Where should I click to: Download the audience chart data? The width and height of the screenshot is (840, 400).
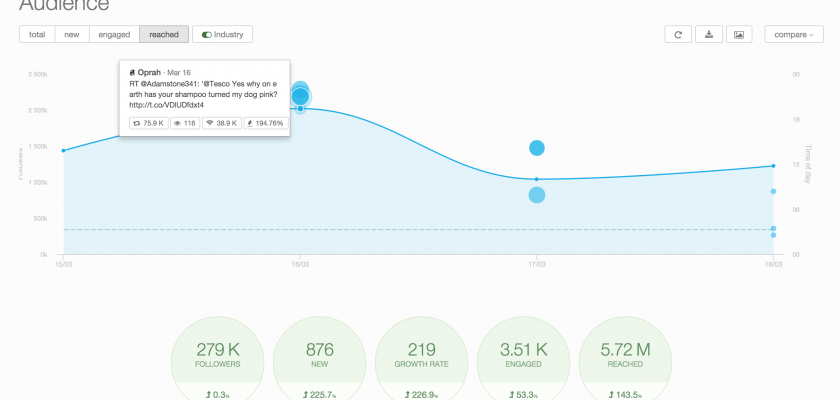point(709,35)
